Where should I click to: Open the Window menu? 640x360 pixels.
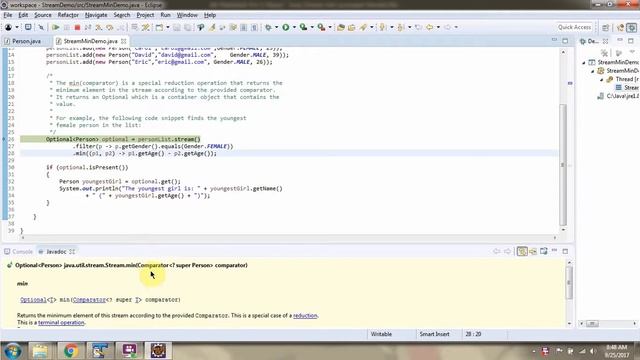coord(187,15)
